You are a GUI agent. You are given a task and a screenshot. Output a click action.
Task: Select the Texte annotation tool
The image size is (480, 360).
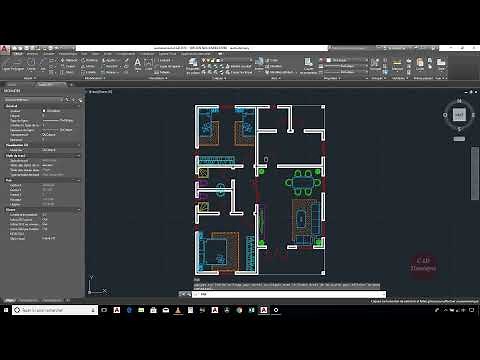pyautogui.click(x=138, y=64)
